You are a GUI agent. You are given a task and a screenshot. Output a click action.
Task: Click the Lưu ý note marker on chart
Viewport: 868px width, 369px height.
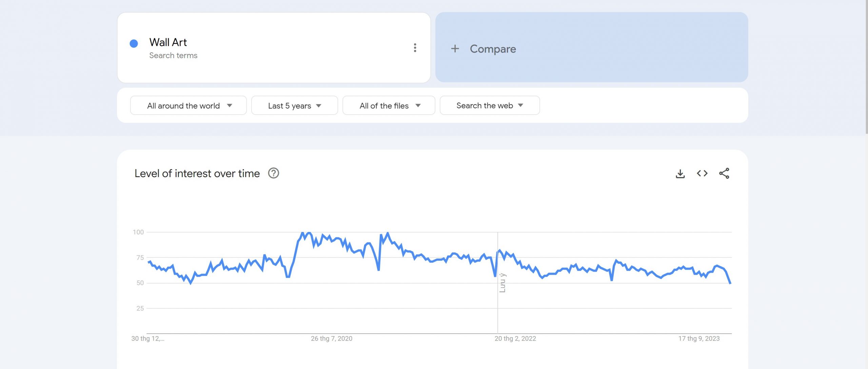point(502,283)
